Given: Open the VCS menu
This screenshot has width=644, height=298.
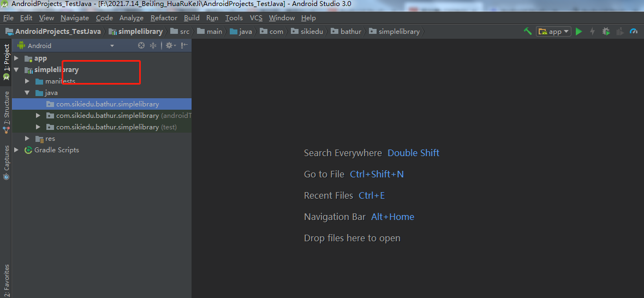Looking at the screenshot, I should [x=257, y=17].
